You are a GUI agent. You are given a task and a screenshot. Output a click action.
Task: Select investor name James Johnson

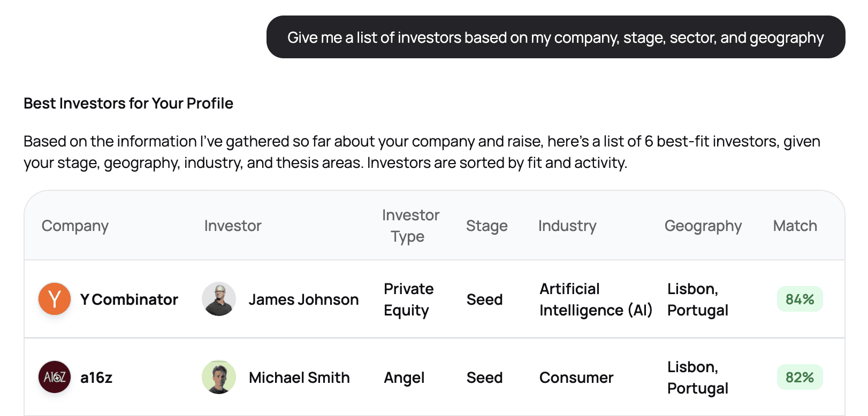(x=303, y=299)
